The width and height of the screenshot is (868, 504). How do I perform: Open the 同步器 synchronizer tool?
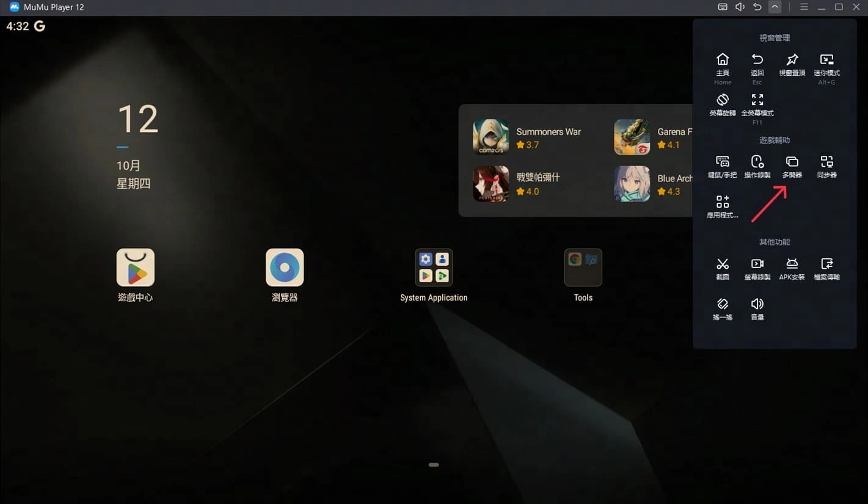[826, 166]
